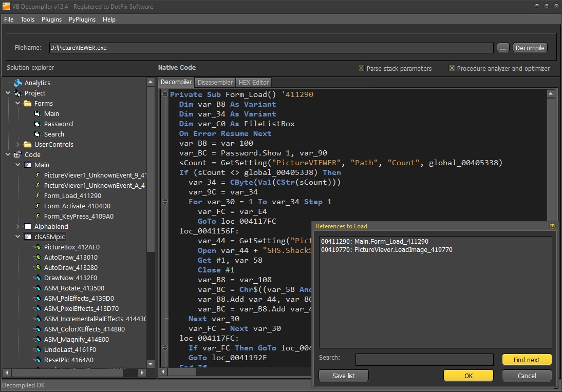Click the Code node icon
562x392 pixels.
click(x=18, y=154)
